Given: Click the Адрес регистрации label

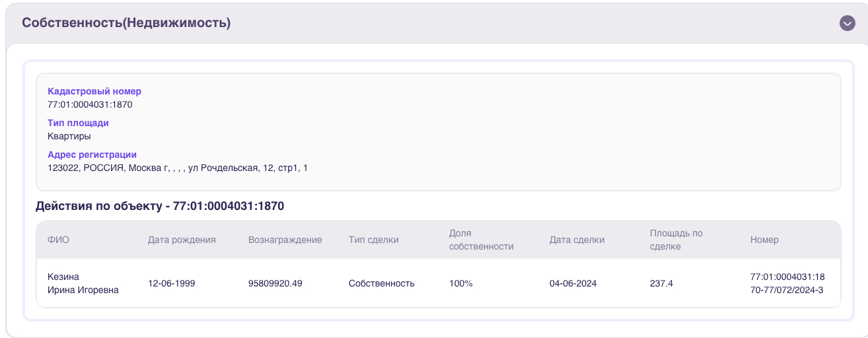Looking at the screenshot, I should point(92,154).
